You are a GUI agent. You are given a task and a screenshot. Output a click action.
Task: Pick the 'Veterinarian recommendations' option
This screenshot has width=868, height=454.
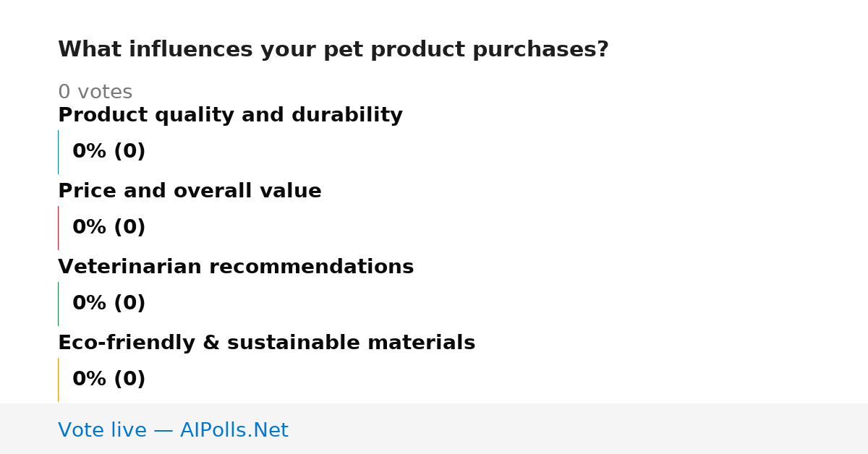tap(236, 267)
